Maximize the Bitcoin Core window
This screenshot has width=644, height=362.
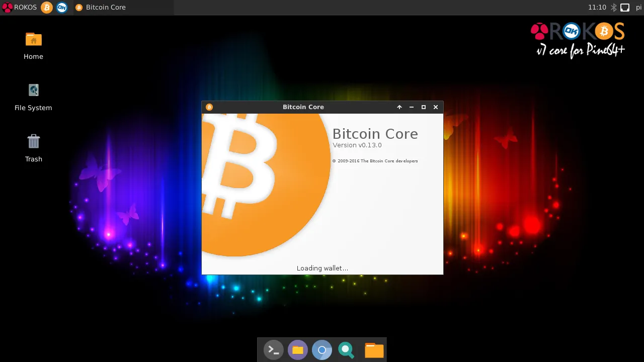point(424,107)
